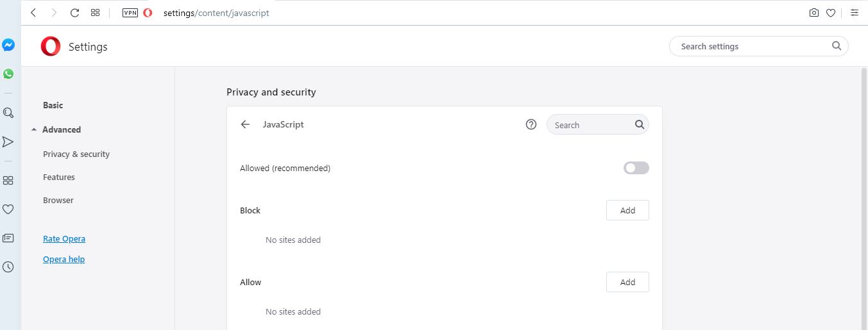Click the sidebar search magnifier icon
Viewport: 868px width, 330px height.
8,113
